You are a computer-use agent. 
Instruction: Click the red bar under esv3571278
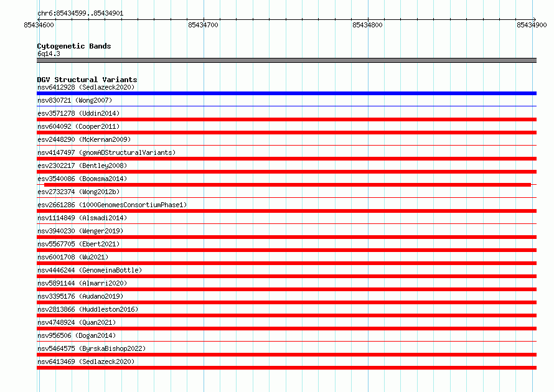tap(286, 119)
